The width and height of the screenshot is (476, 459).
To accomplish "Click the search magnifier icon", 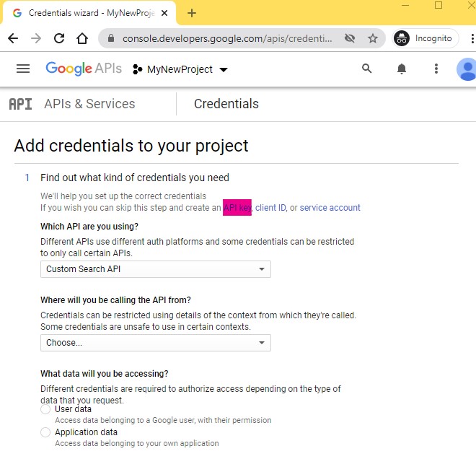I will [367, 69].
